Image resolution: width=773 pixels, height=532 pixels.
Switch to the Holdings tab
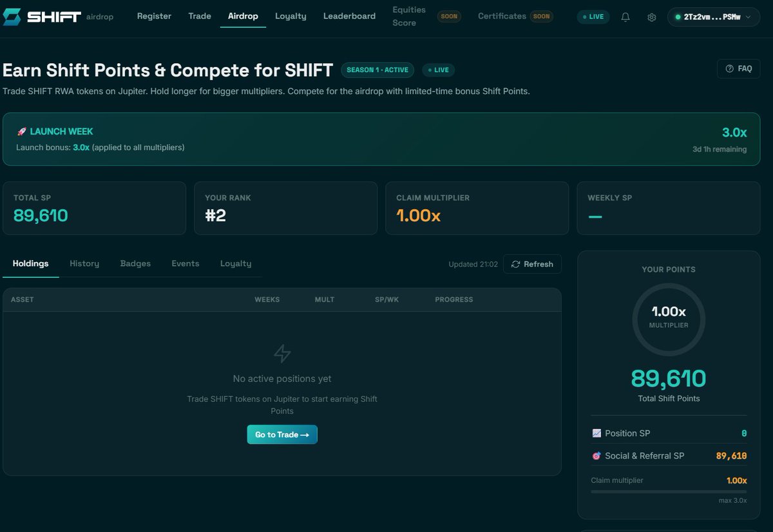coord(30,263)
